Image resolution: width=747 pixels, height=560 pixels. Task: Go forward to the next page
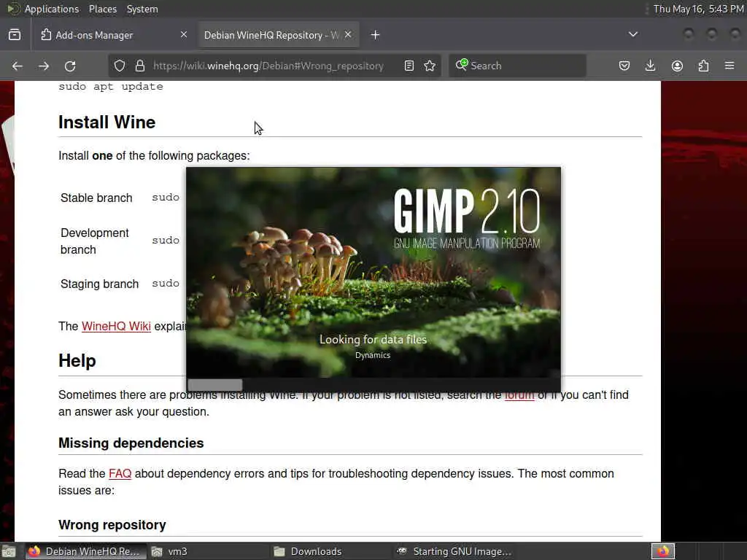coord(44,66)
